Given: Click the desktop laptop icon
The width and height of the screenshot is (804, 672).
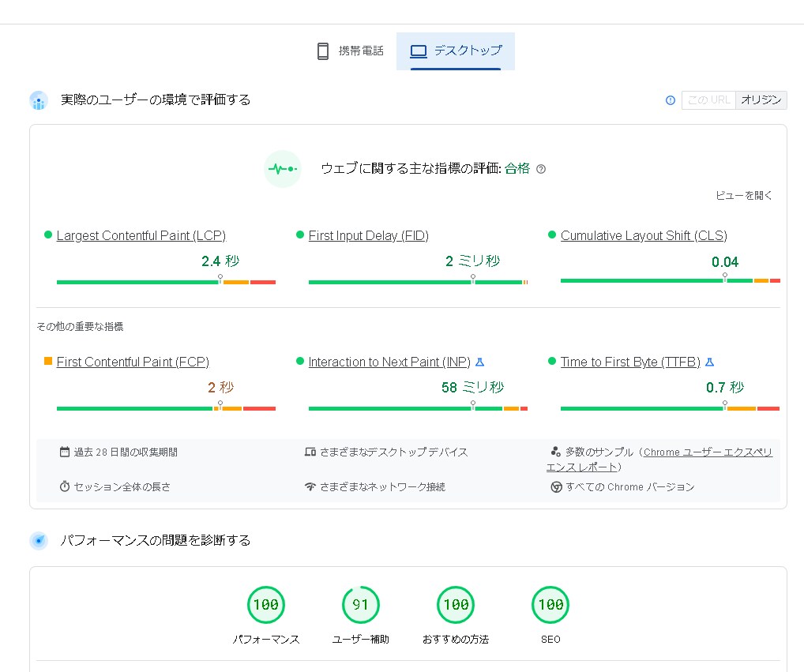Looking at the screenshot, I should [419, 51].
